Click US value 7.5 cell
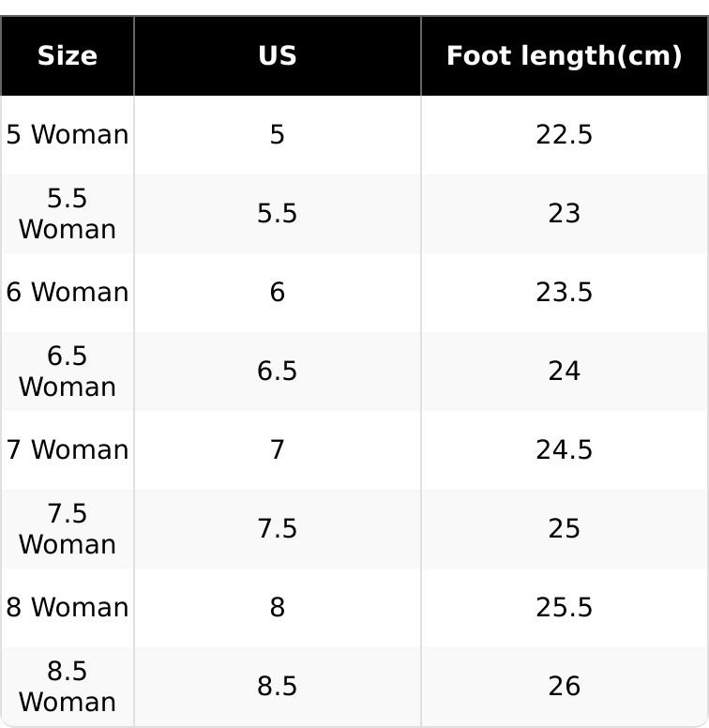The image size is (709, 728). pos(278,529)
